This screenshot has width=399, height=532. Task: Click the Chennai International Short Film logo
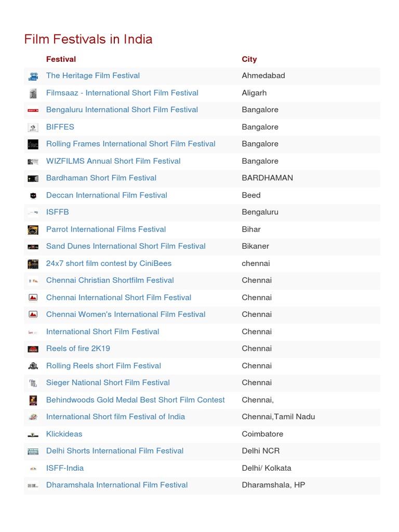pyautogui.click(x=33, y=298)
